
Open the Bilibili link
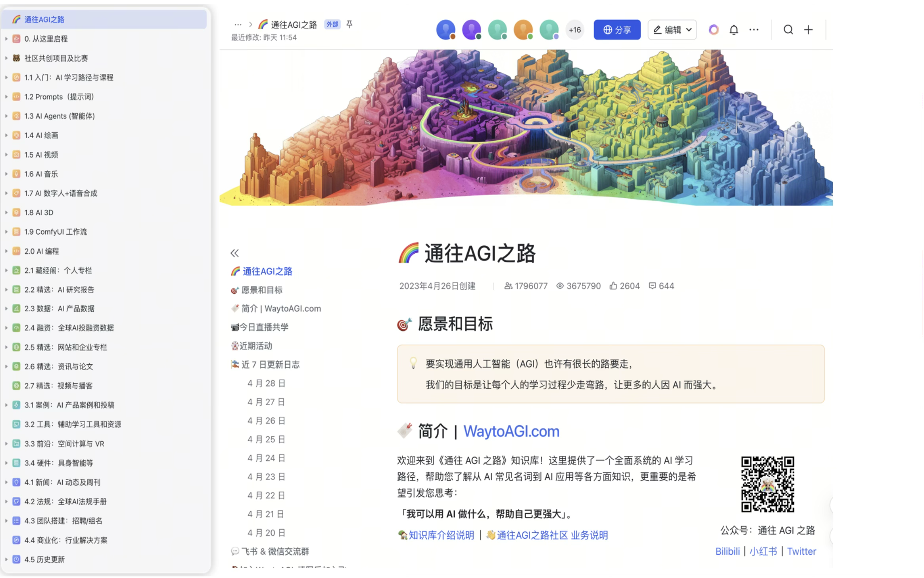727,551
